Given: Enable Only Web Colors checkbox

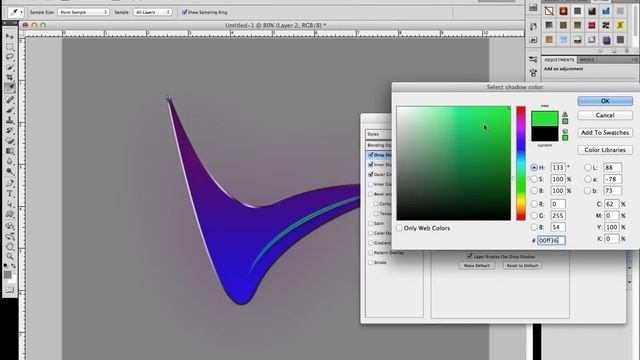Looking at the screenshot, I should [399, 228].
